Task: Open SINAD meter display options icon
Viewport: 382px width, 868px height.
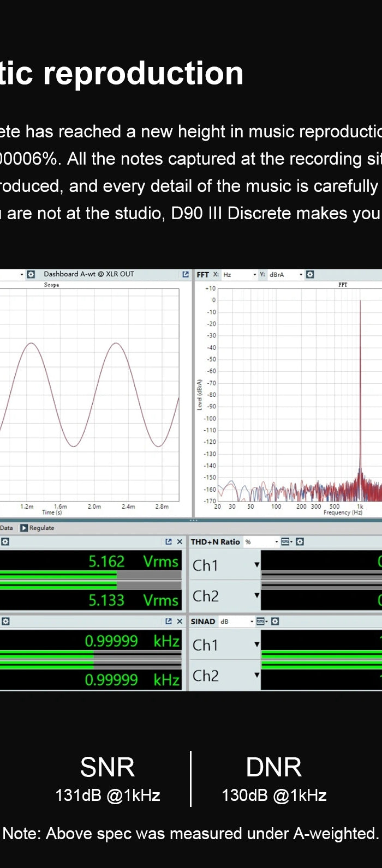Action: 261,621
